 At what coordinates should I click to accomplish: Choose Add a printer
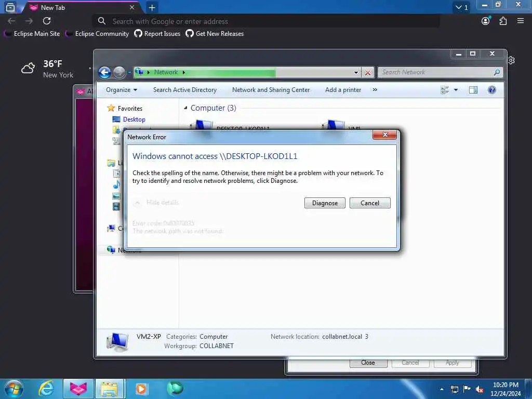coord(343,90)
